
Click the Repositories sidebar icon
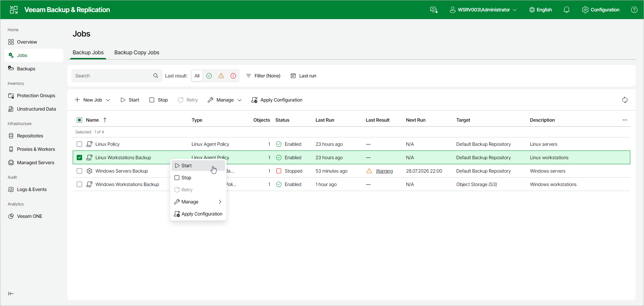click(x=11, y=136)
